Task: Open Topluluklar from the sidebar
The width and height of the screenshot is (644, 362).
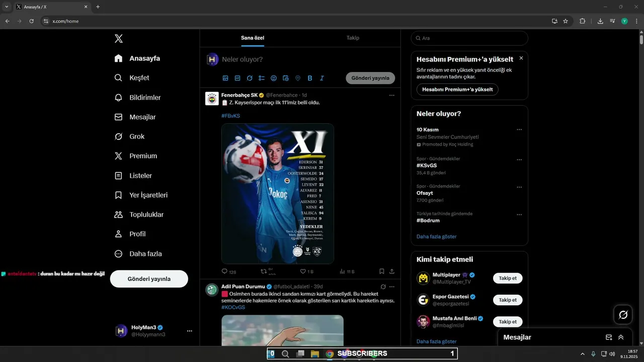Action: click(x=139, y=215)
